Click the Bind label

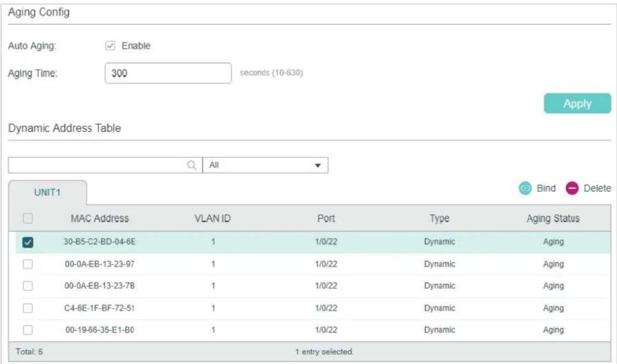(546, 188)
